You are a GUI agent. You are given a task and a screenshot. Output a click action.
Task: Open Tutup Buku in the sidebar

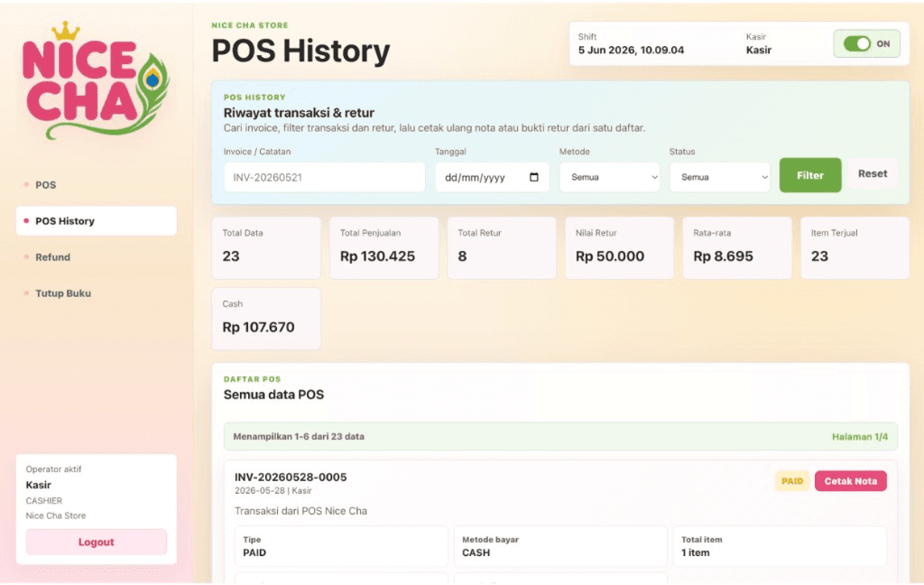pos(96,293)
